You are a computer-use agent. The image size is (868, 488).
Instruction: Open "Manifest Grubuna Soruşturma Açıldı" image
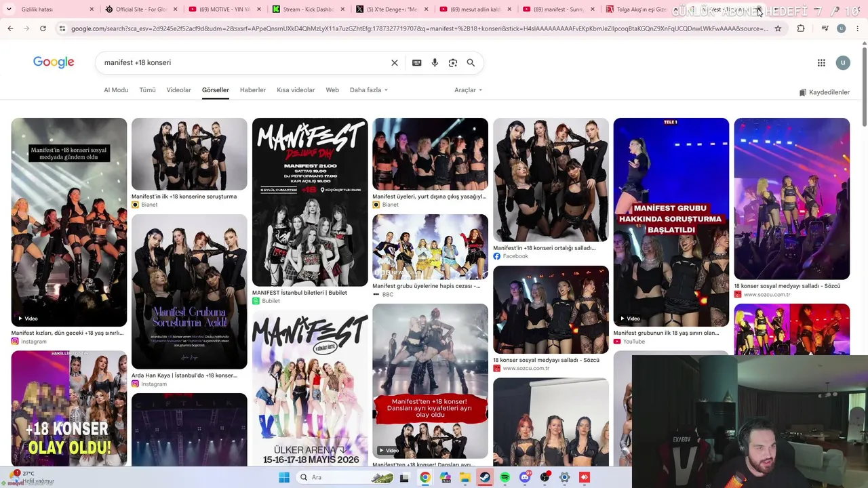189,291
